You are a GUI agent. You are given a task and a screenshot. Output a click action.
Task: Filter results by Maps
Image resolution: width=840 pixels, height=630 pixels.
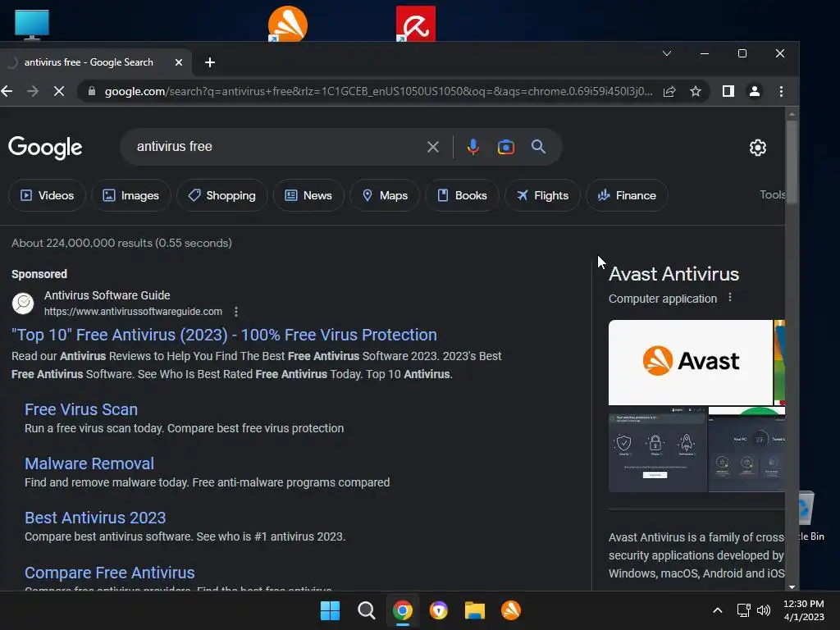[x=385, y=195]
